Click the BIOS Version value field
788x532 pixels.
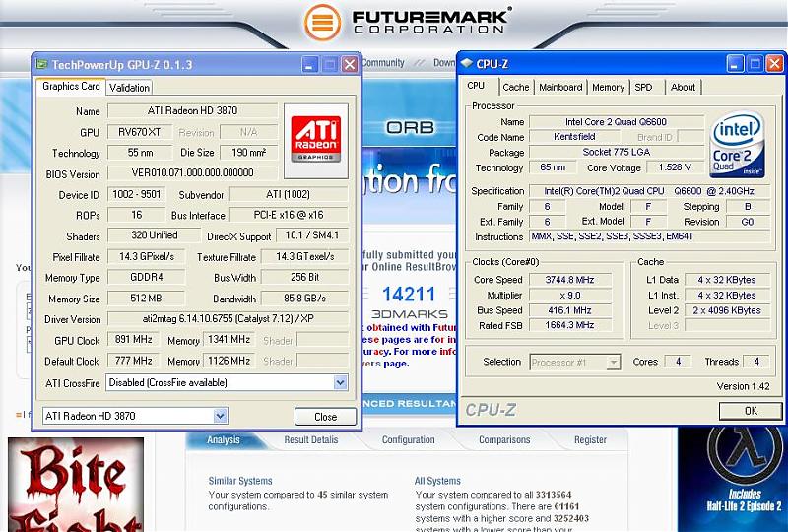[x=192, y=173]
